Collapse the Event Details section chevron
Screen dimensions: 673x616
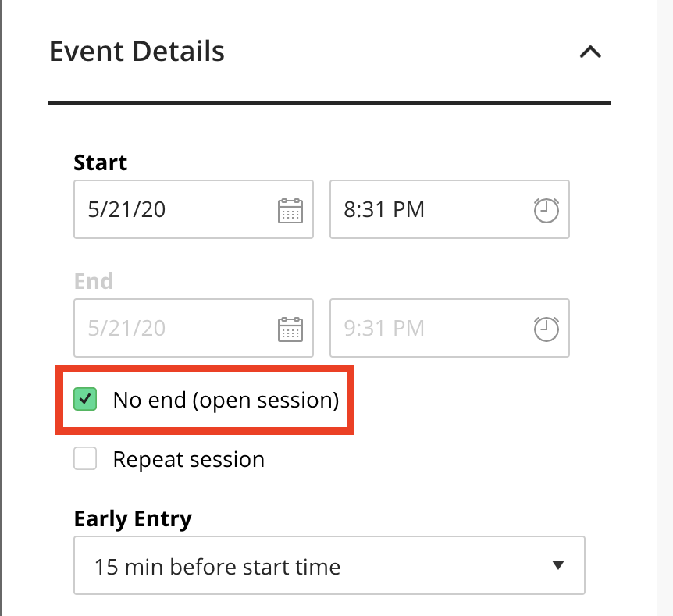[590, 52]
